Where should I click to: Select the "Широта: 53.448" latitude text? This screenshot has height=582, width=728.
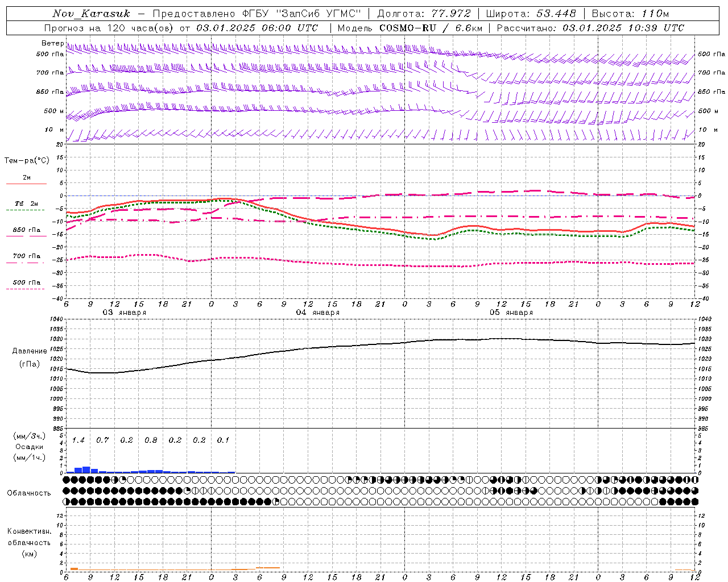531,14
